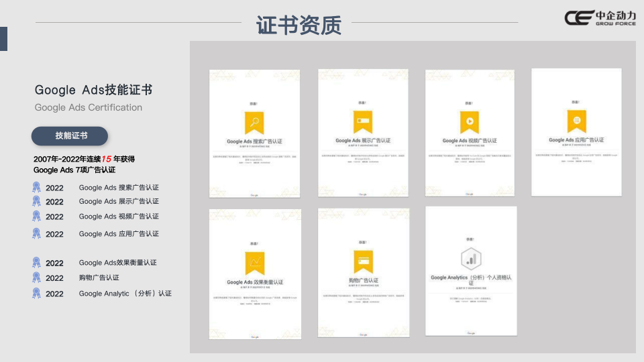Open the Google Ads 视频广告认证 certificate thumbnail
The width and height of the screenshot is (644, 362).
470,133
